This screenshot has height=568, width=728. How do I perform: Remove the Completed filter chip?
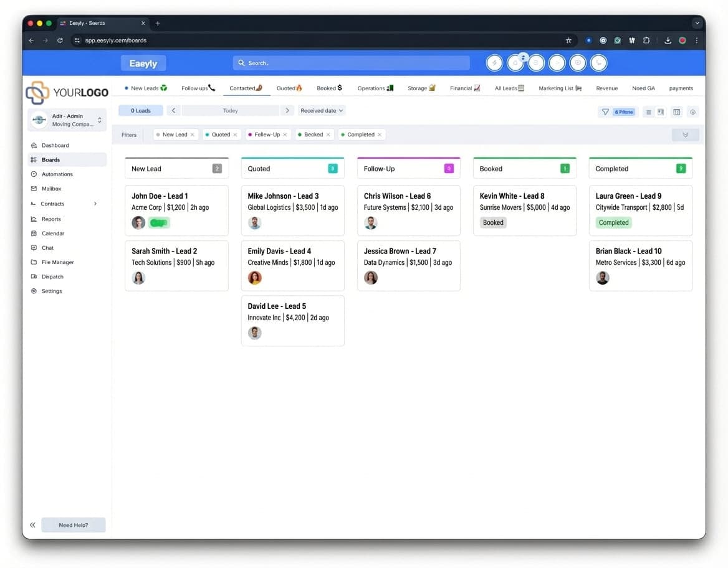point(380,135)
